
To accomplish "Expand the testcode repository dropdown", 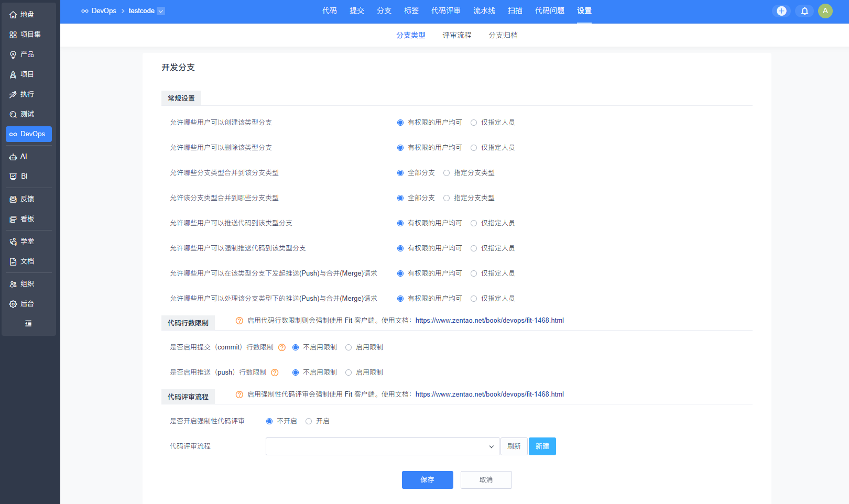I will (161, 11).
